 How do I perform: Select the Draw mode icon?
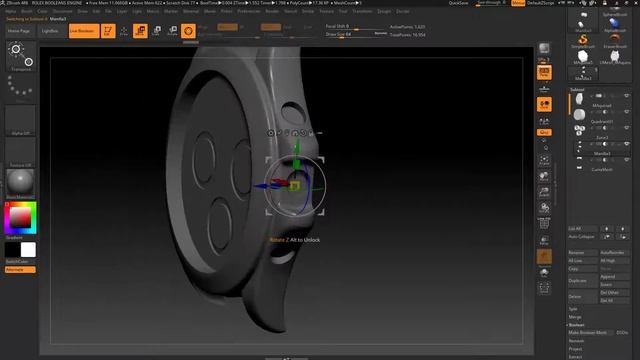click(x=124, y=31)
